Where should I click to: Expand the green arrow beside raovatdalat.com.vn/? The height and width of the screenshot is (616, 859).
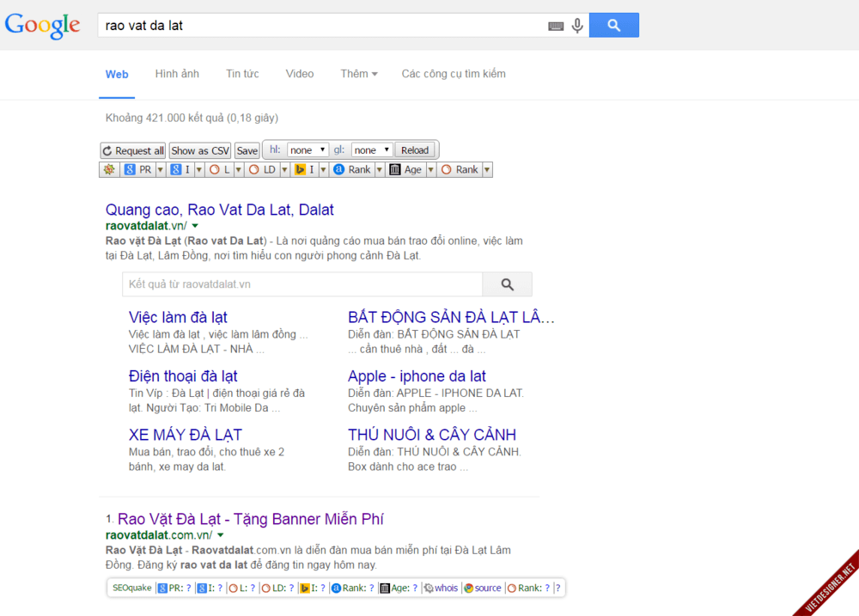[220, 535]
